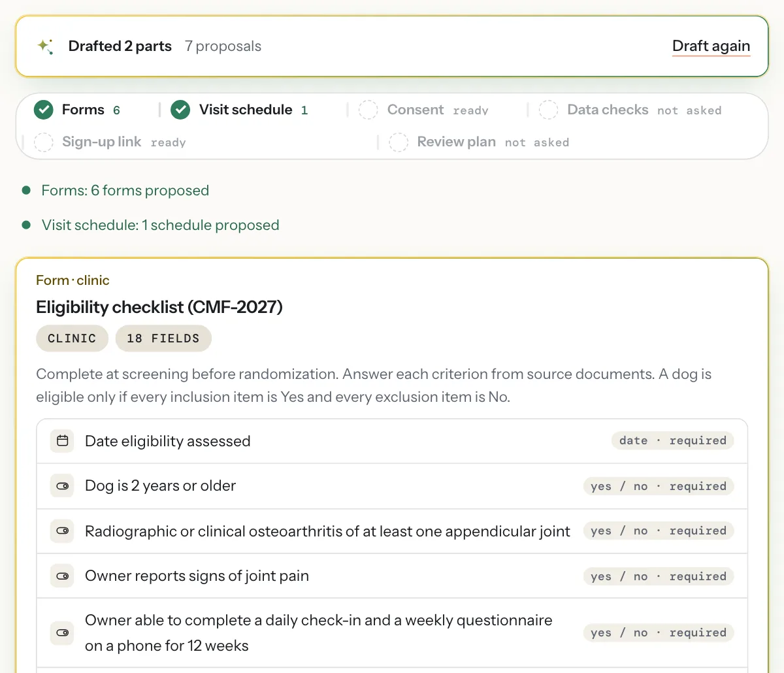Select the Data checks step

[x=630, y=110]
